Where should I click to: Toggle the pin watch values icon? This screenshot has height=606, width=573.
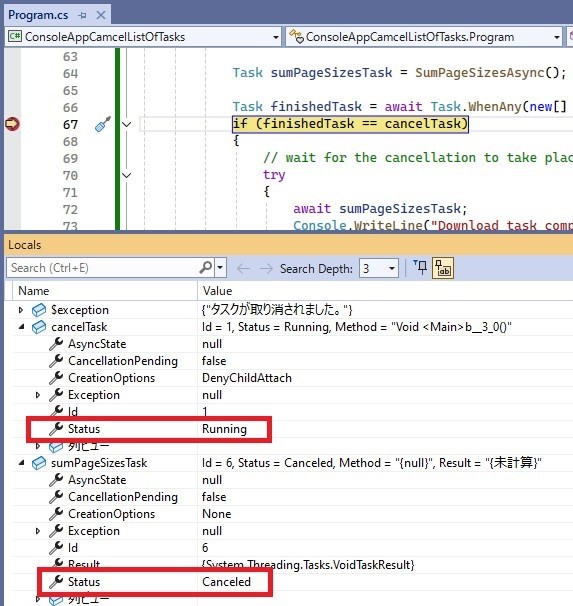click(x=421, y=267)
